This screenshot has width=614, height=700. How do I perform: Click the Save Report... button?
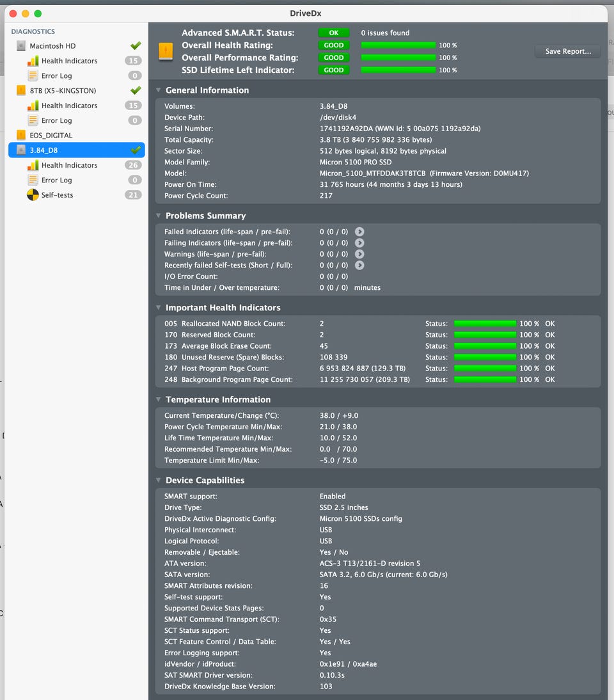[567, 51]
